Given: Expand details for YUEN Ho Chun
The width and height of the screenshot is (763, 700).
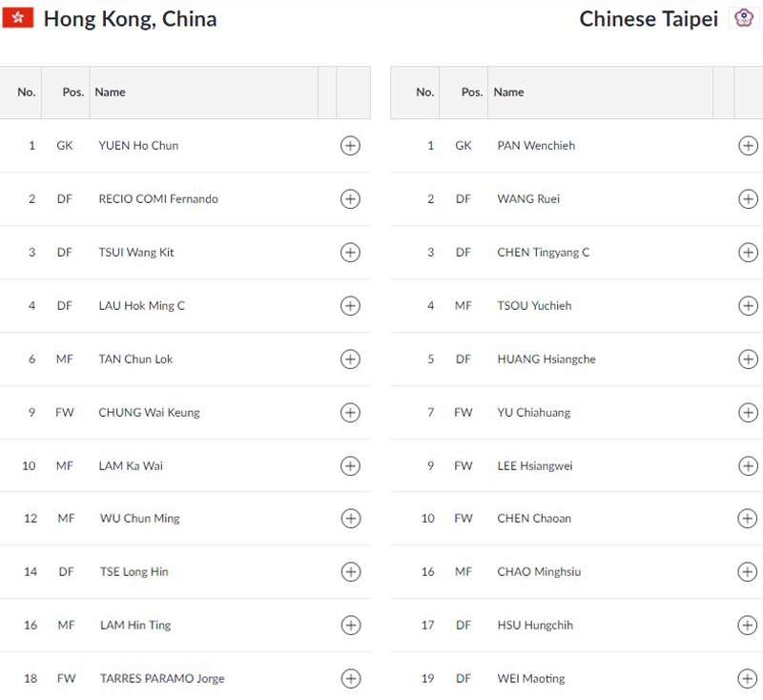Looking at the screenshot, I should click(350, 146).
